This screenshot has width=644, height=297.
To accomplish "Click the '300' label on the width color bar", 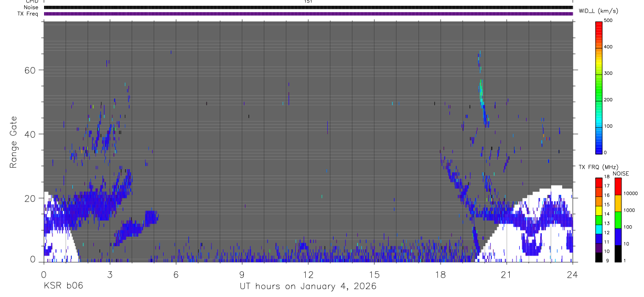I will click(608, 73).
